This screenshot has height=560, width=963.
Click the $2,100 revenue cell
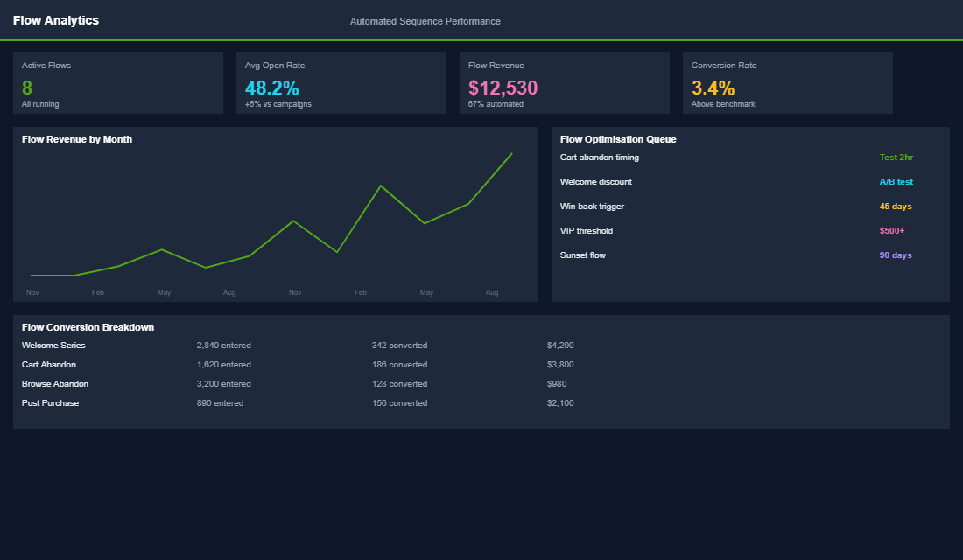click(560, 403)
